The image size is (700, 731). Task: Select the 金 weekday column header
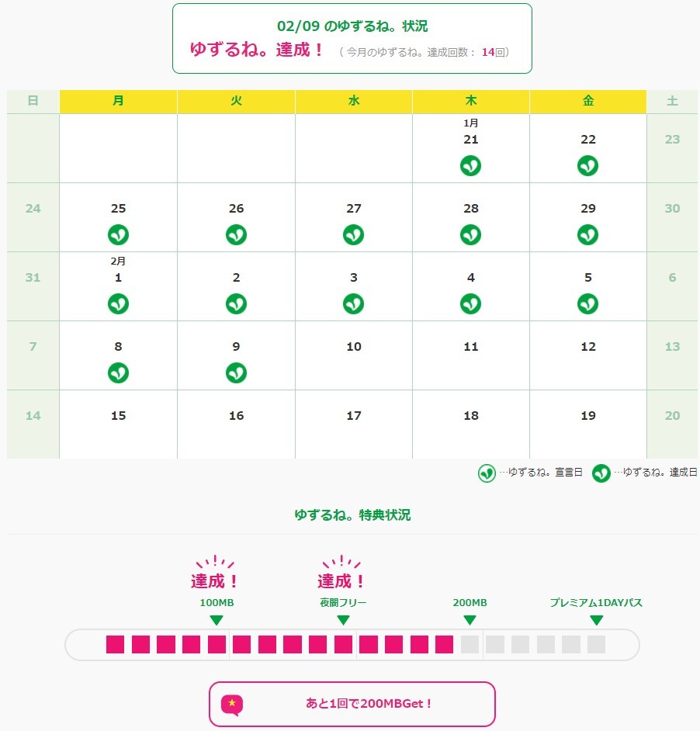click(587, 102)
